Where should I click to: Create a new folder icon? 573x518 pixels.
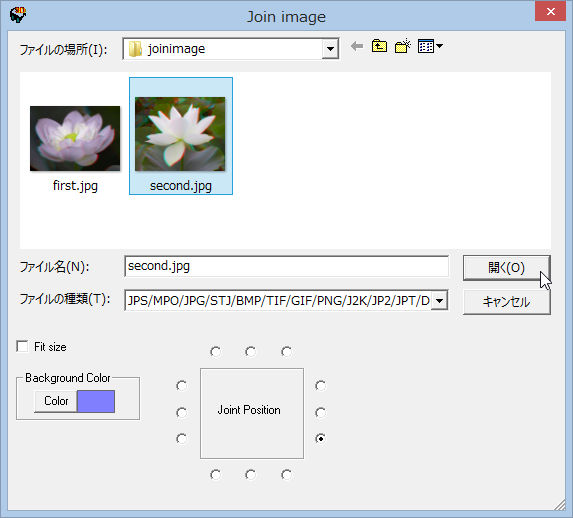[x=403, y=46]
